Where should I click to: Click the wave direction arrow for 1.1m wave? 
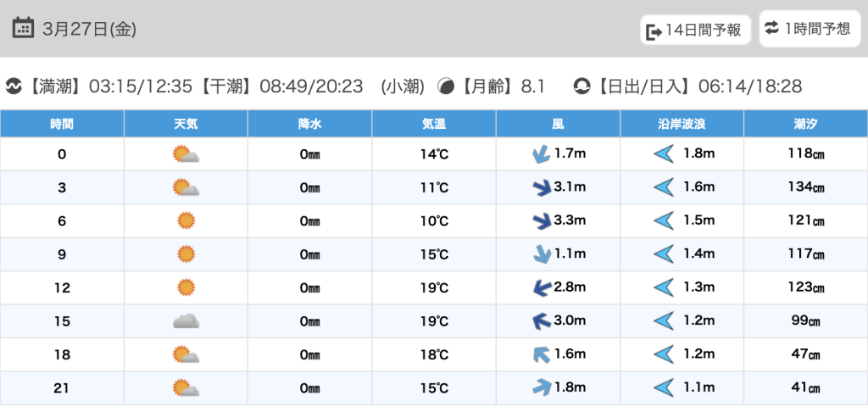pos(663,388)
